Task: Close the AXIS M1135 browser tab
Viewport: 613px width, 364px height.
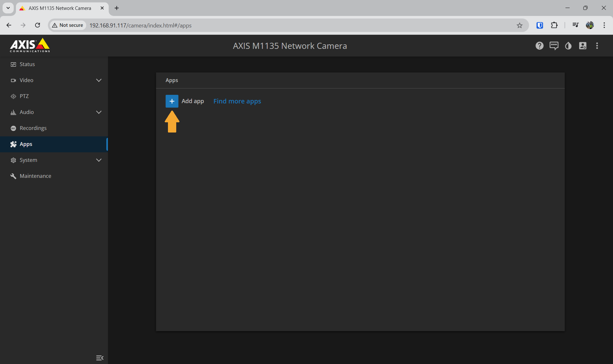Action: 102,8
